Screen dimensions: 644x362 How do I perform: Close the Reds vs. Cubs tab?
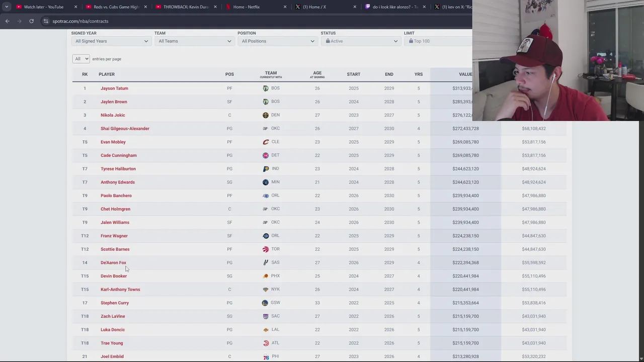[145, 7]
